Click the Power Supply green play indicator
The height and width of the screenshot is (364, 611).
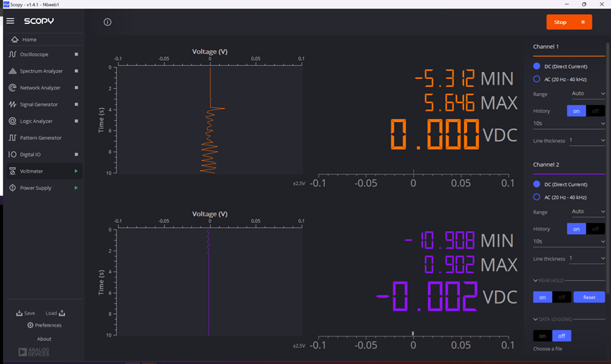tap(76, 188)
